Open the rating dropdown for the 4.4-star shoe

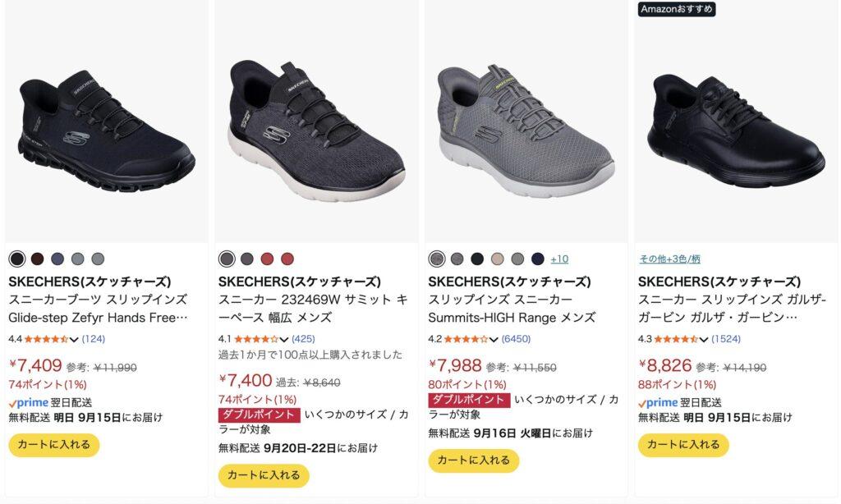point(74,339)
